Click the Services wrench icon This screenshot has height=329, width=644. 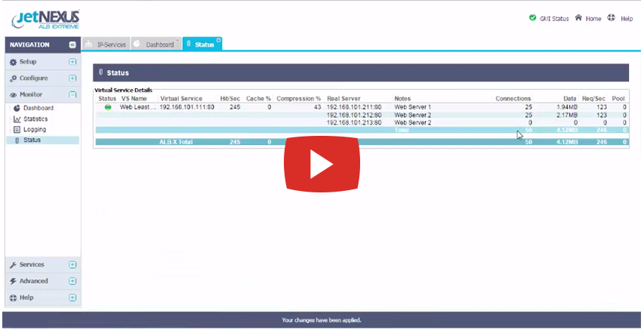pyautogui.click(x=13, y=266)
